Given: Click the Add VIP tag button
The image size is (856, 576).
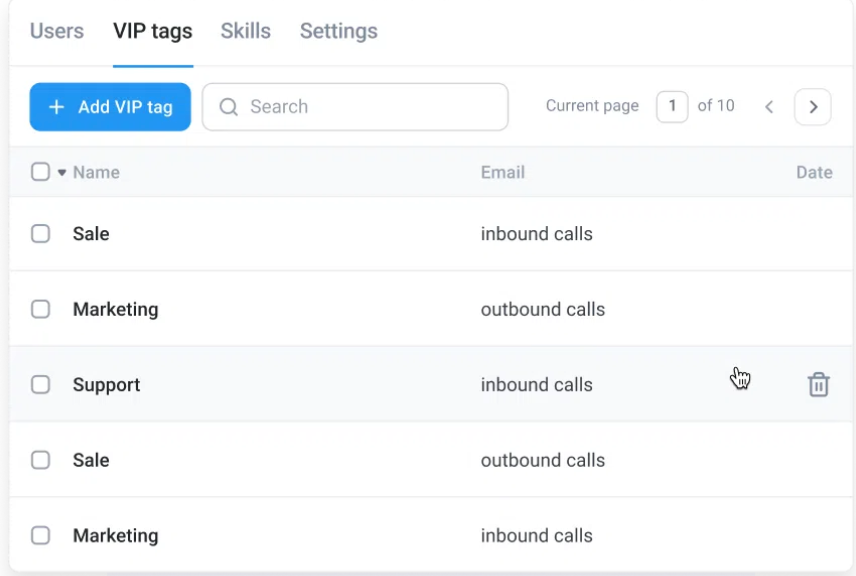Looking at the screenshot, I should (110, 106).
